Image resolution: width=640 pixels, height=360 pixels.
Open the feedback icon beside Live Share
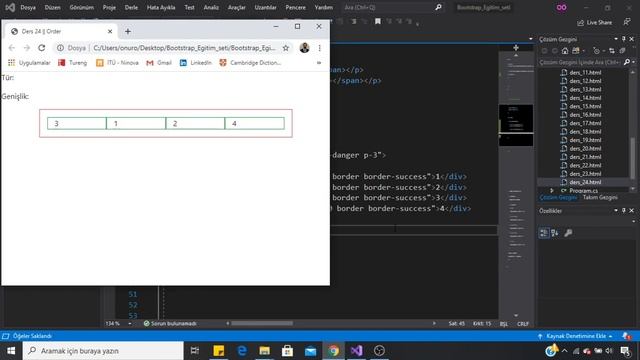(x=627, y=22)
